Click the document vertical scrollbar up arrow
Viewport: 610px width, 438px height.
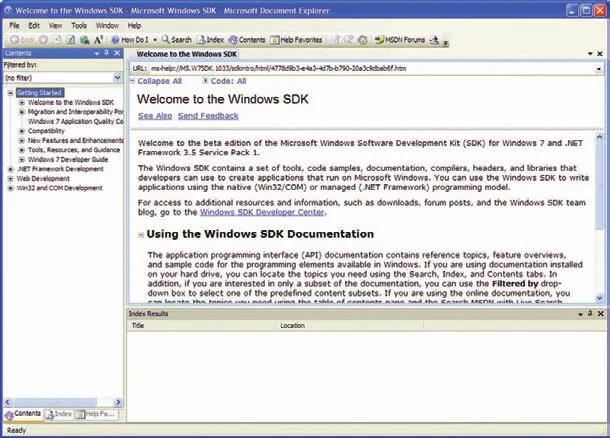click(x=599, y=137)
